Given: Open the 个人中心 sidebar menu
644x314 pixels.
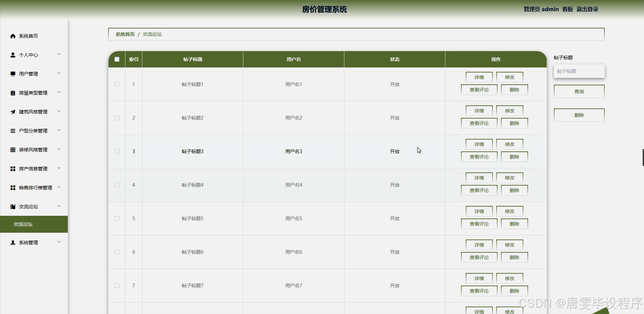Looking at the screenshot, I should [34, 55].
